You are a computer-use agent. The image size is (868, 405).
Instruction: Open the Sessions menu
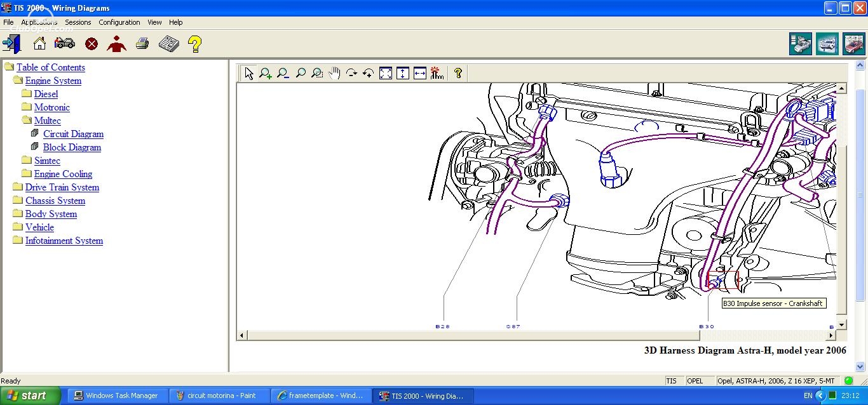coord(78,22)
